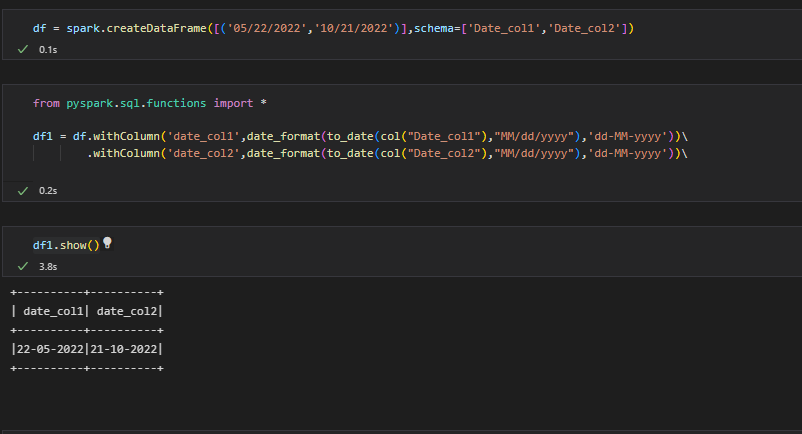Click the success checkmark beside 0.1s
The width and height of the screenshot is (802, 434).
coord(23,50)
